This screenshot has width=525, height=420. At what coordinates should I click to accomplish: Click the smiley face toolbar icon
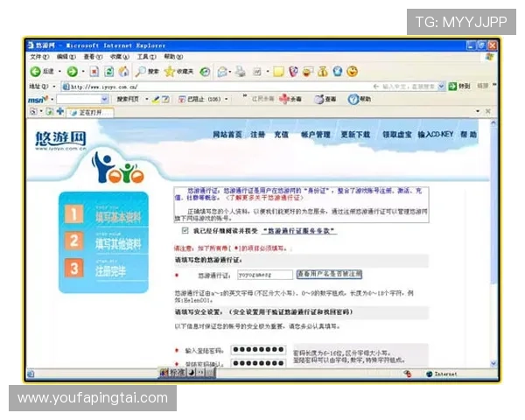pos(352,72)
